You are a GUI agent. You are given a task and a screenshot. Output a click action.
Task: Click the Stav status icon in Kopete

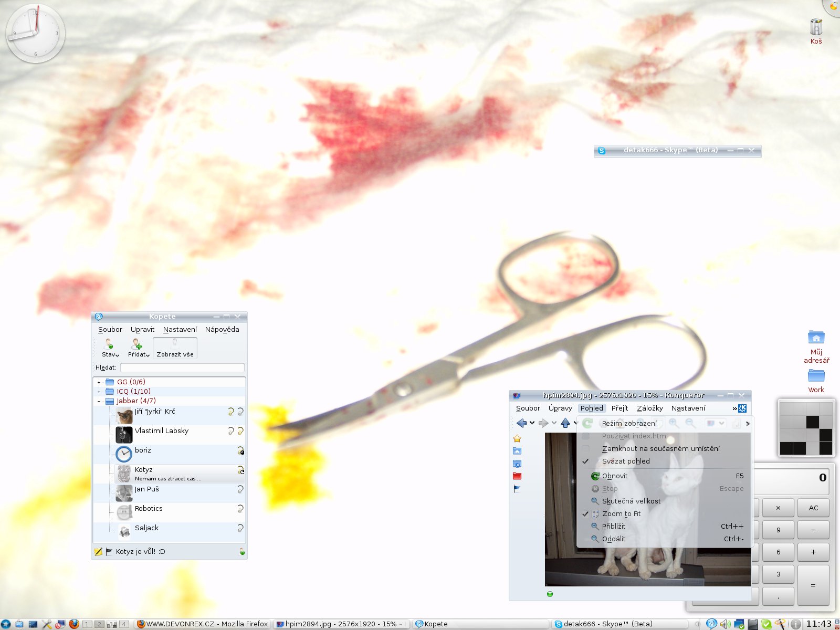pyautogui.click(x=109, y=344)
